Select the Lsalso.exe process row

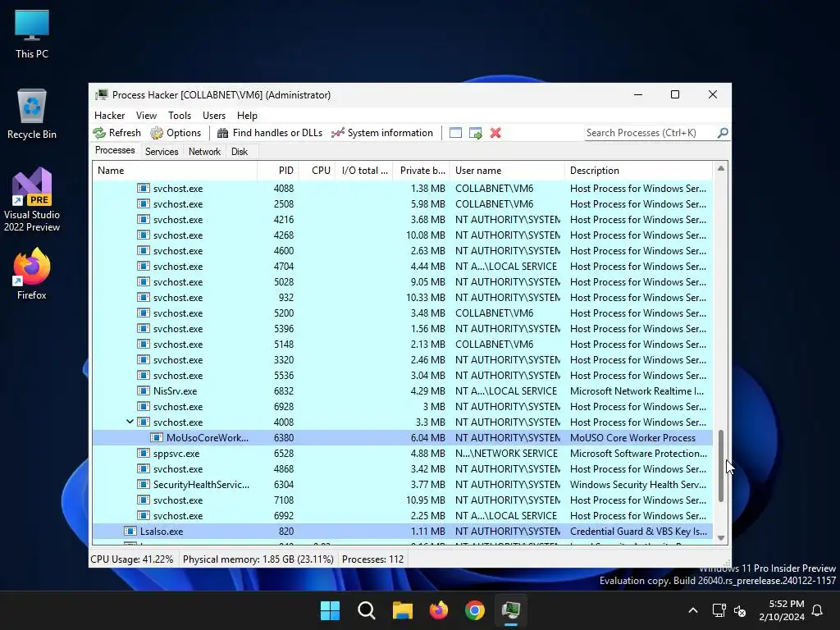402,532
